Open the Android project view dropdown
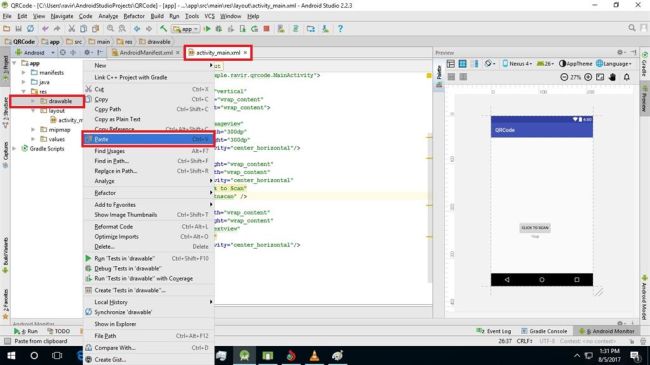 (x=35, y=53)
